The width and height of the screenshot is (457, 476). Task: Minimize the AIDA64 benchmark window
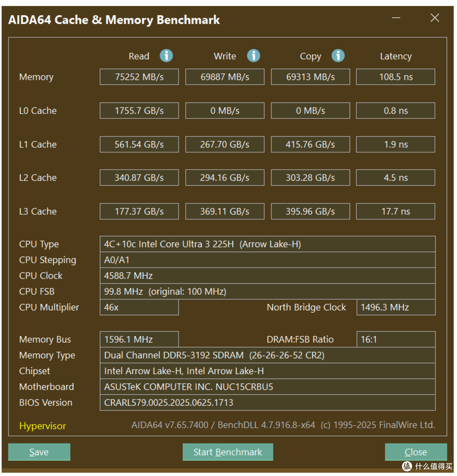(x=396, y=18)
